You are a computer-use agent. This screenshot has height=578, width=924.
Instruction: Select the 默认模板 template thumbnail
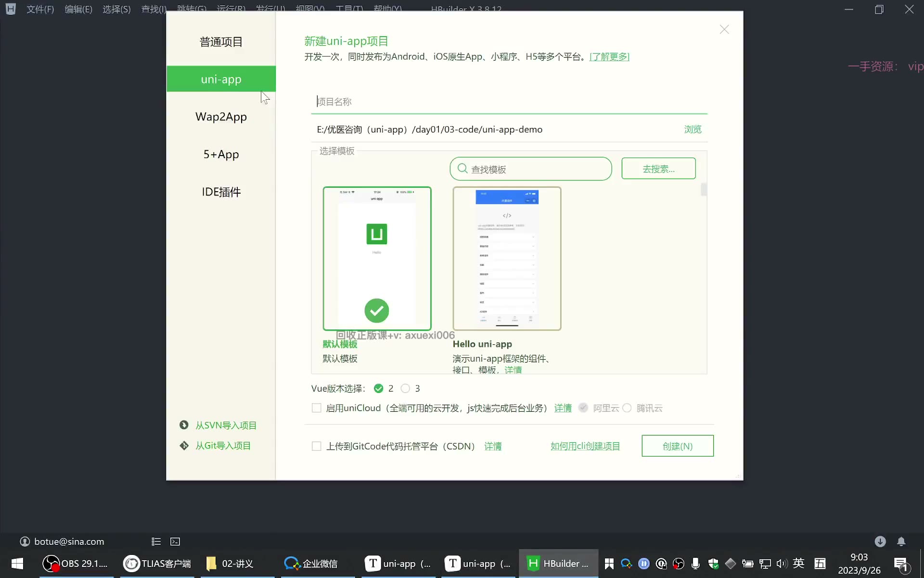pyautogui.click(x=377, y=258)
